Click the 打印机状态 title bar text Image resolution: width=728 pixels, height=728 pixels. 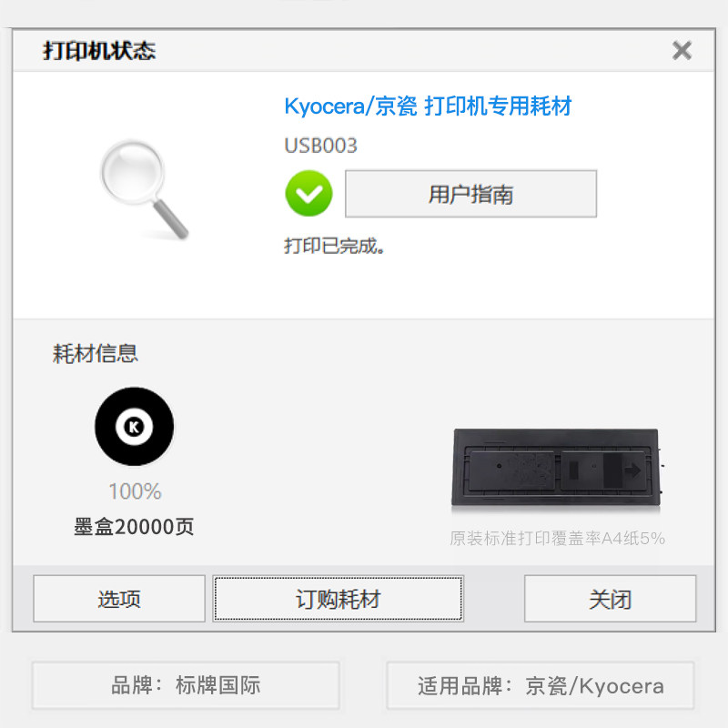tap(99, 50)
